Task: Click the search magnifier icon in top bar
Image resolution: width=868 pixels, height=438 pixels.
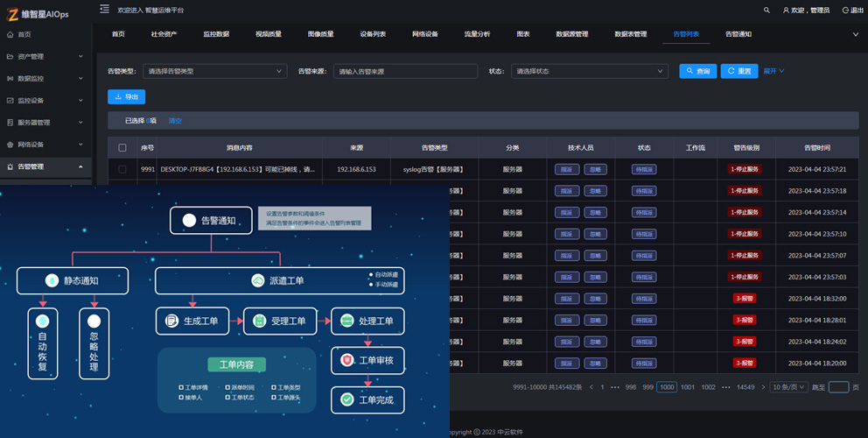Action: [x=766, y=11]
